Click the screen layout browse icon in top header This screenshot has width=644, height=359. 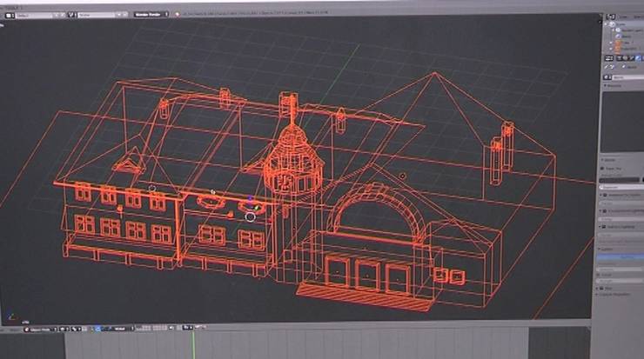coord(10,15)
